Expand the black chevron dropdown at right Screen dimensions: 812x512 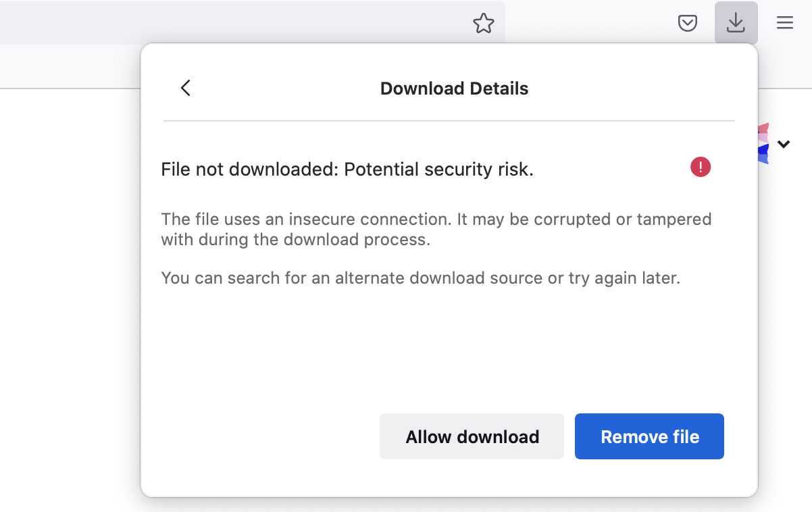point(784,144)
